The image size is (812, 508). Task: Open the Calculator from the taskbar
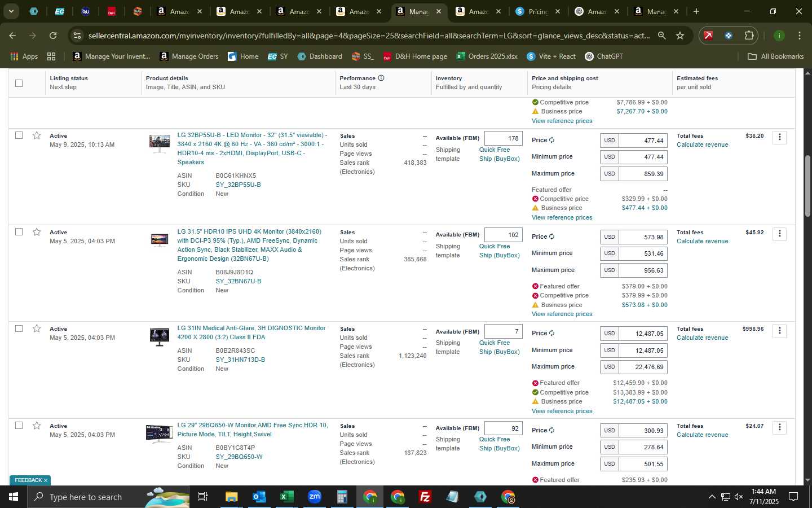click(x=342, y=497)
